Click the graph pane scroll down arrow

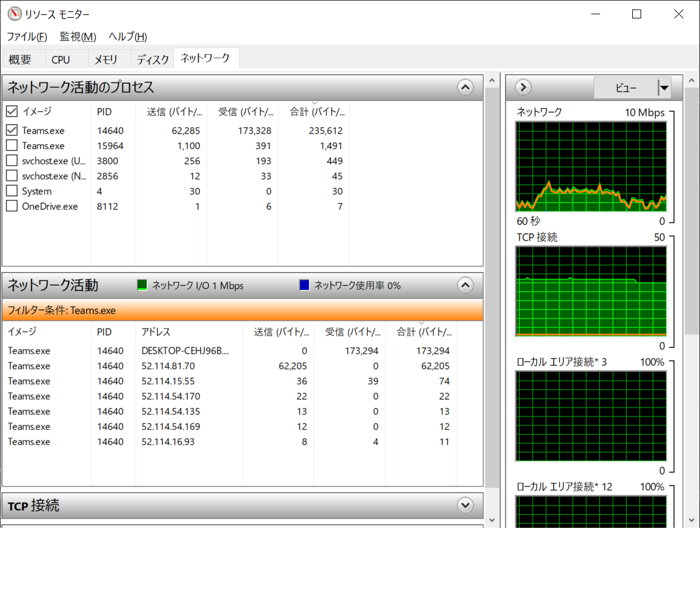coord(692,520)
